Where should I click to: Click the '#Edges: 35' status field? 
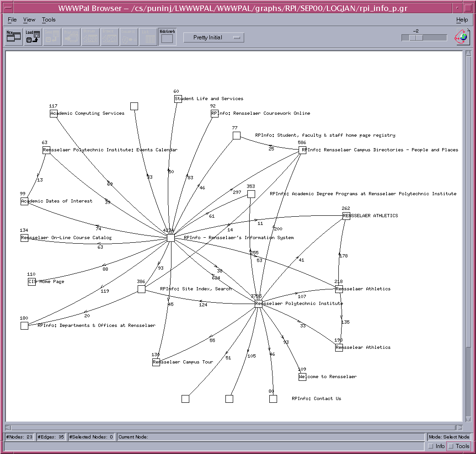(x=51, y=437)
